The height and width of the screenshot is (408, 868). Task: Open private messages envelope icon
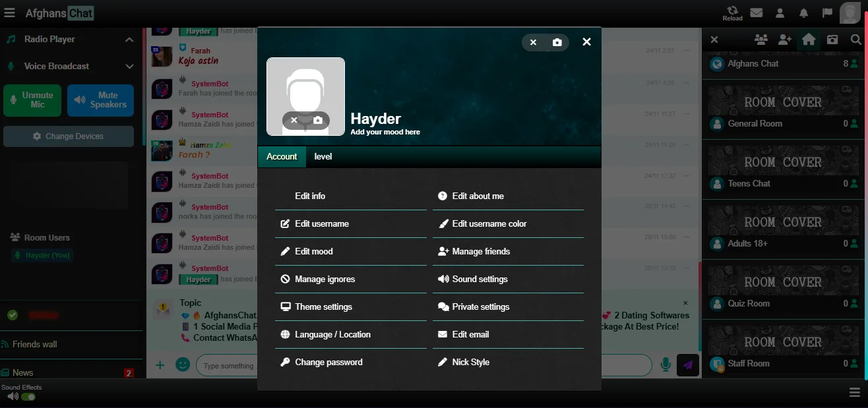tap(757, 13)
